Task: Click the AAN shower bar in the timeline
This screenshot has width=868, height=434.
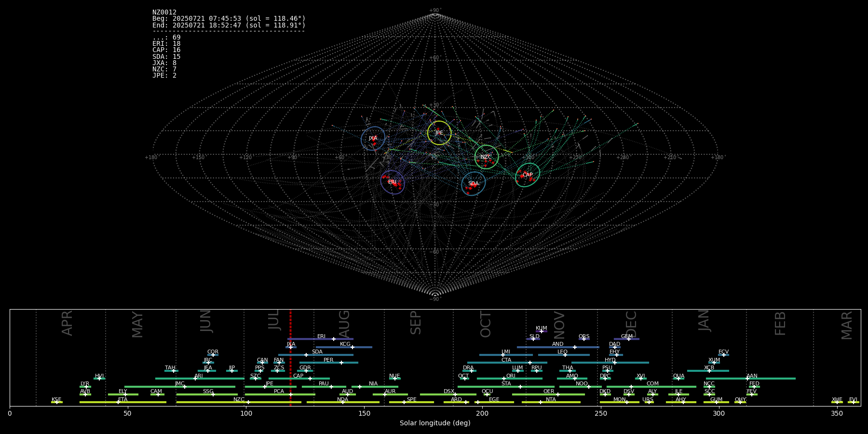Action: [751, 379]
